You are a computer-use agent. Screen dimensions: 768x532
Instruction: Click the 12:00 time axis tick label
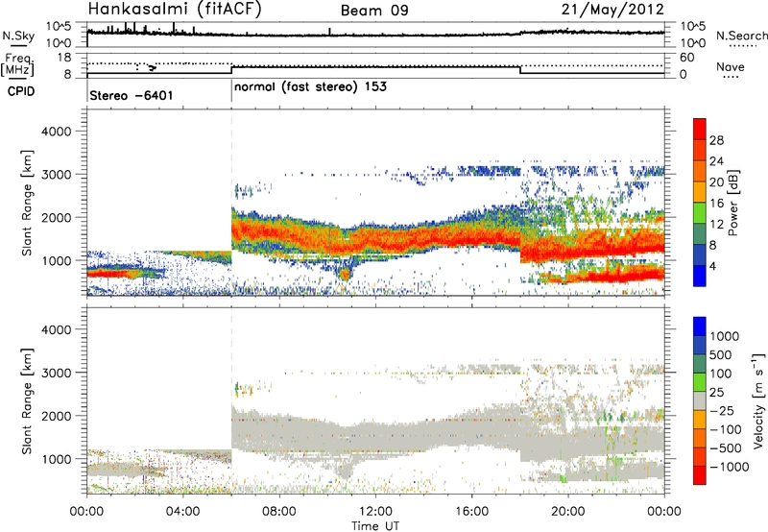[x=375, y=512]
